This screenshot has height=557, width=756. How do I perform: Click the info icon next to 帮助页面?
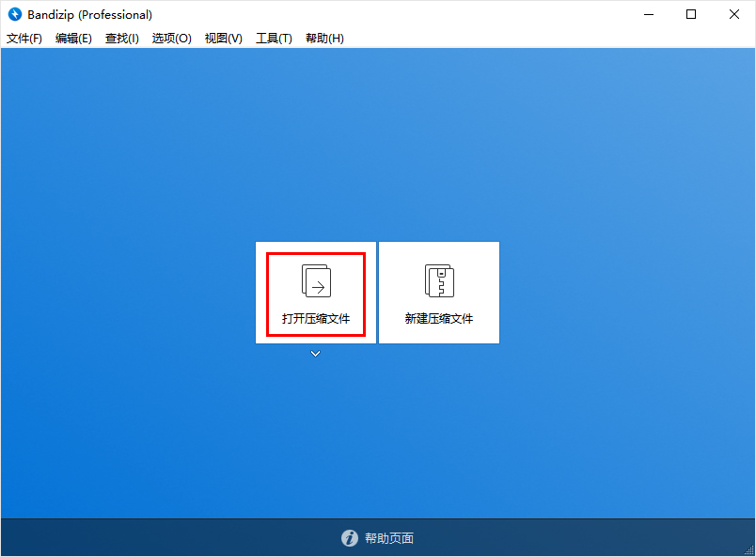click(350, 537)
